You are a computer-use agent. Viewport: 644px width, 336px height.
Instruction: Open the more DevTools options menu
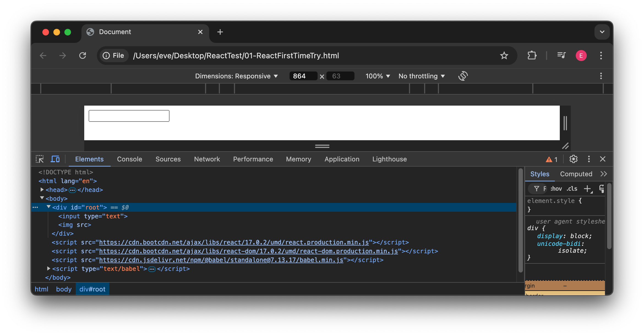tap(589, 159)
